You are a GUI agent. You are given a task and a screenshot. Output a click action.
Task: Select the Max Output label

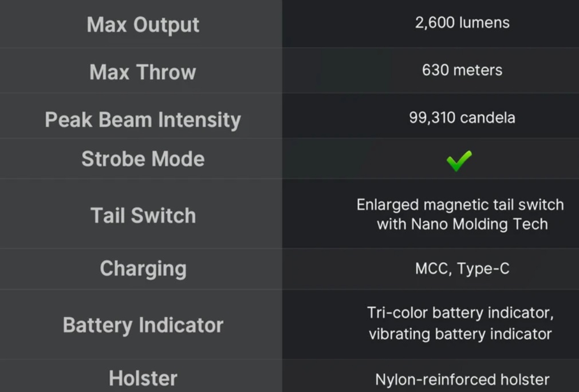coord(143,25)
